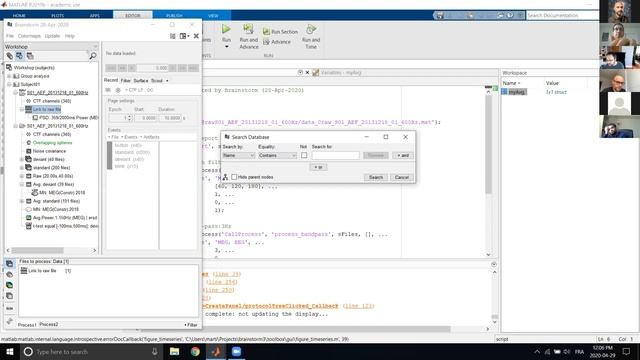
Task: Select the process sources icon in Process1
Action: [9, 274]
